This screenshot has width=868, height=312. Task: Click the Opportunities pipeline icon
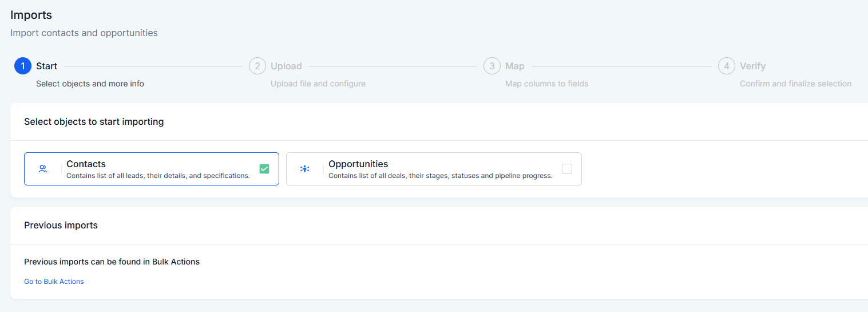tap(304, 169)
